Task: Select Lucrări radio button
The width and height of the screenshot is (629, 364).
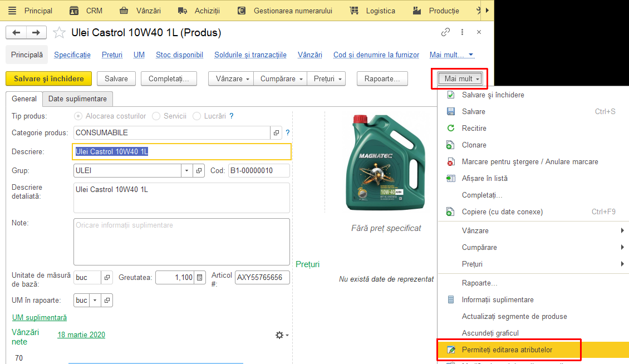Action: 196,116
